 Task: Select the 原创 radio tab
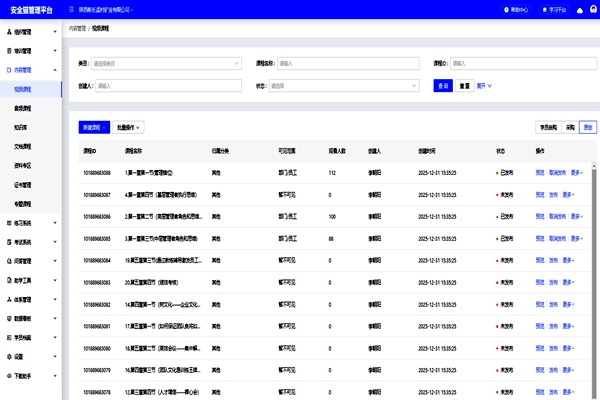pyautogui.click(x=587, y=127)
